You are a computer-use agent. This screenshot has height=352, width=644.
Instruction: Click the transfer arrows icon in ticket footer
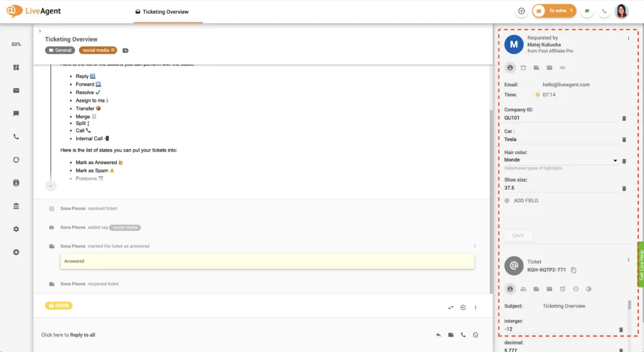pyautogui.click(x=450, y=307)
